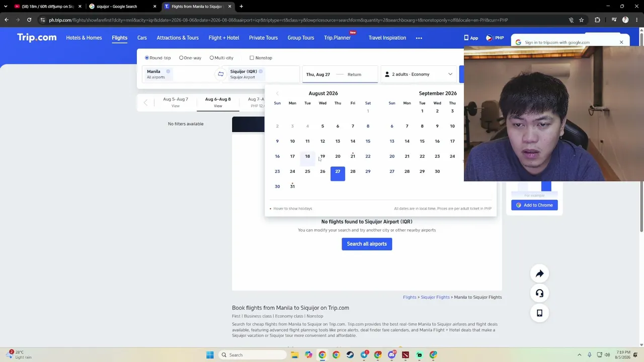Open the Chrome profile avatar
The height and width of the screenshot is (362, 644).
click(x=625, y=20)
